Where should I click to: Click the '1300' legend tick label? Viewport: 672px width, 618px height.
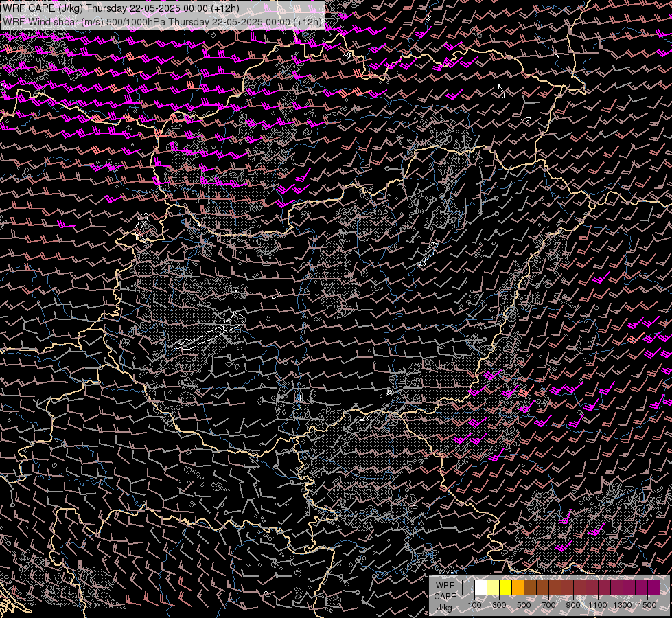click(x=623, y=605)
